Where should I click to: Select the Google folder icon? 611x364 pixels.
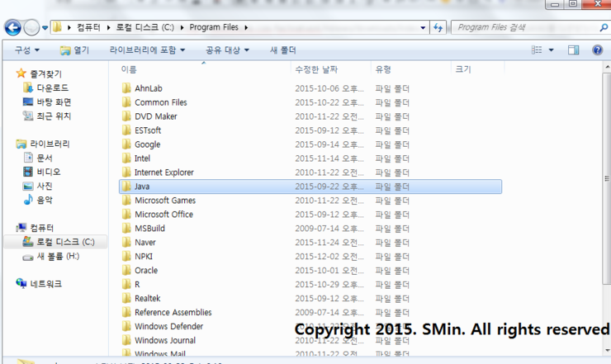coord(126,144)
